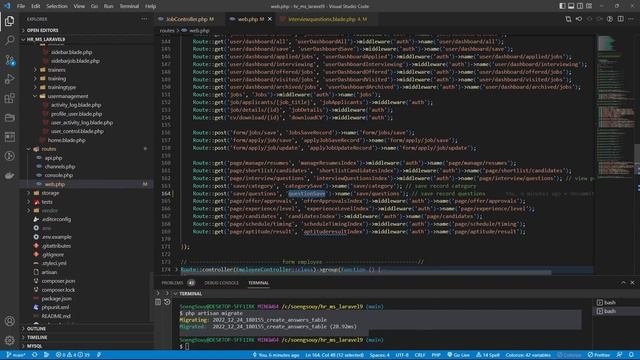Viewport: 640px width, 360px height.
Task: Open the Search view in activity bar
Action: pyautogui.click(x=9, y=40)
